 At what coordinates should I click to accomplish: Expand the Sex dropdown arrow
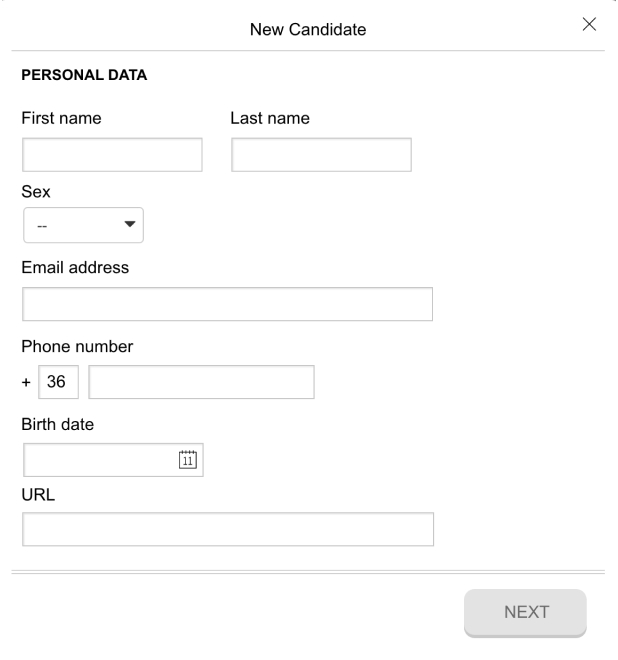click(130, 224)
